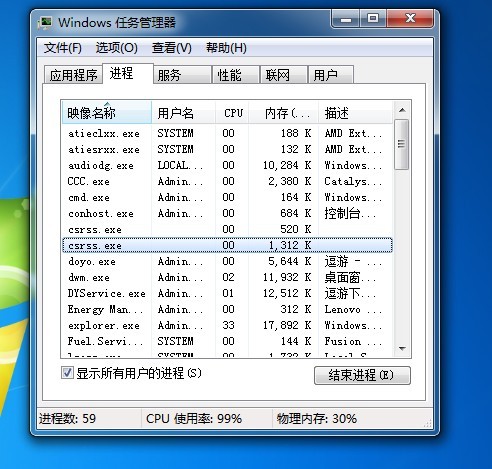
Task: Maximize the Task Manager window
Action: pyautogui.click(x=373, y=19)
